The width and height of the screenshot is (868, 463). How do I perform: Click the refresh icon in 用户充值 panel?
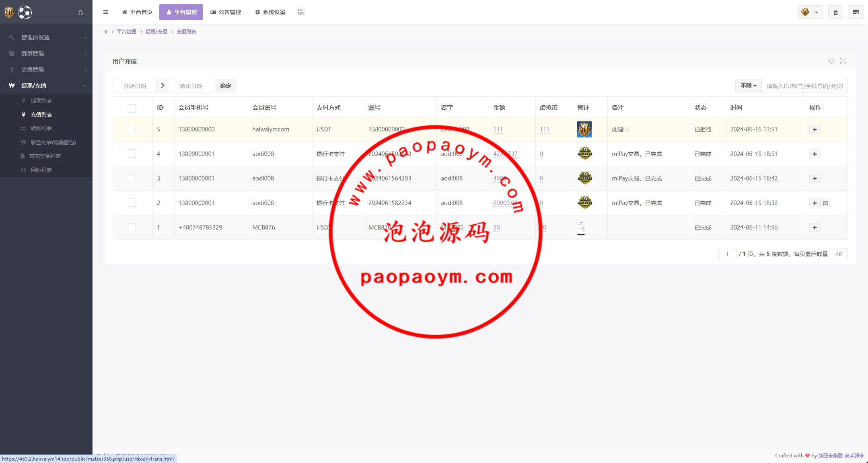[x=832, y=61]
